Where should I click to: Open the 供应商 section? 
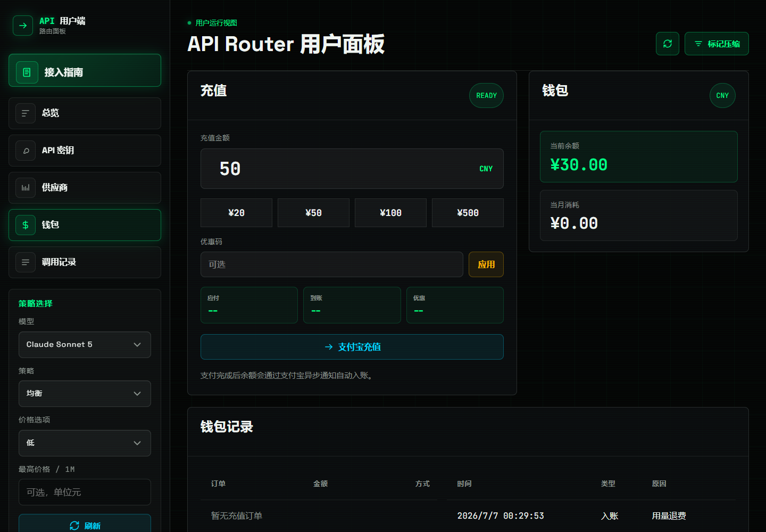coord(85,188)
